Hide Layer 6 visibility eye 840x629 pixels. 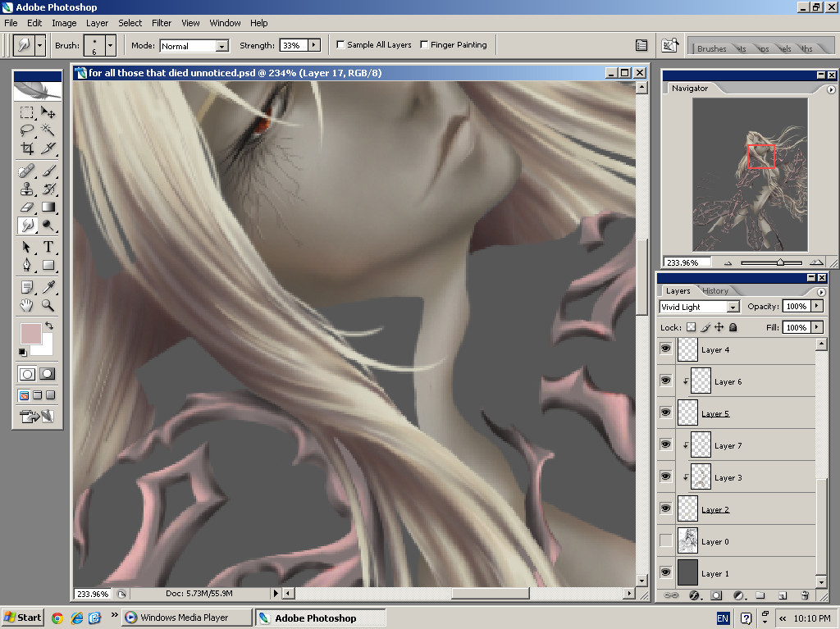pyautogui.click(x=665, y=381)
